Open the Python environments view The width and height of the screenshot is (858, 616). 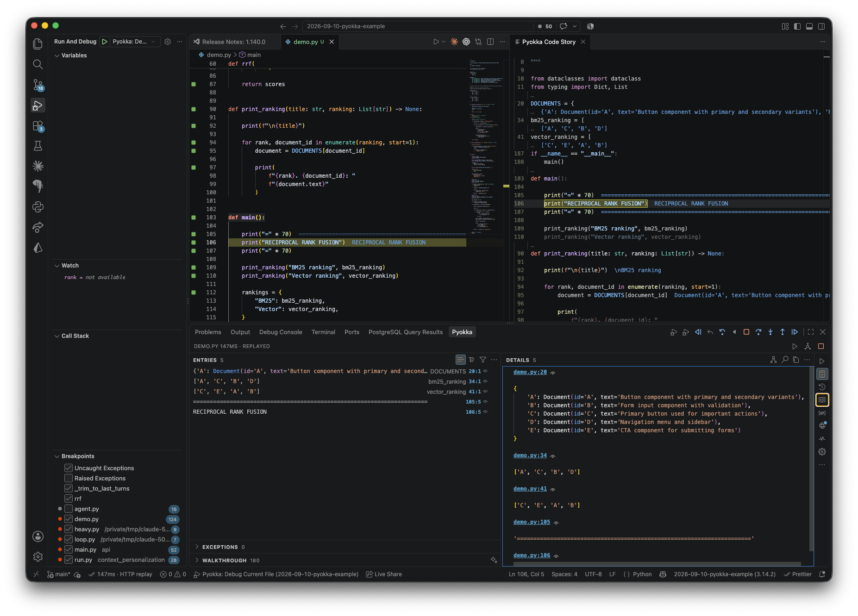coord(38,207)
